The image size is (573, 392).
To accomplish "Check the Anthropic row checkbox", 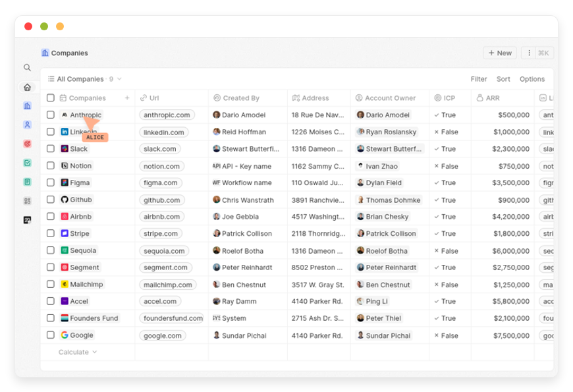I will (51, 115).
